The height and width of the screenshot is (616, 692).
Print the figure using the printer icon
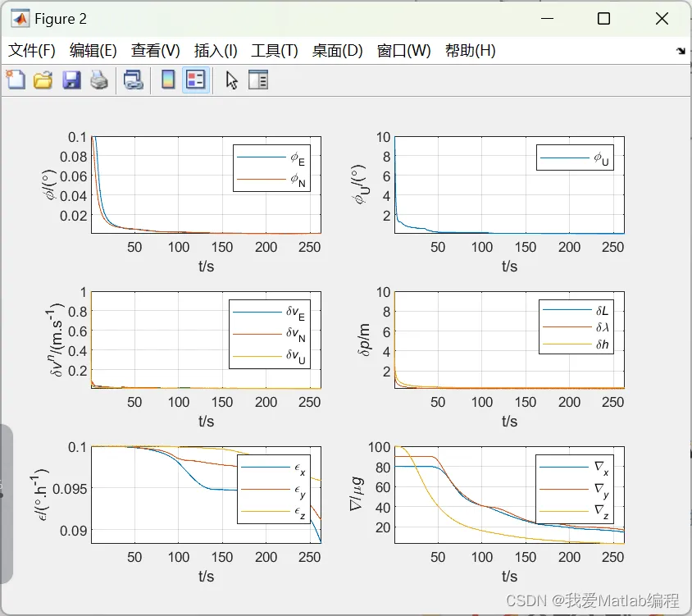(x=99, y=80)
